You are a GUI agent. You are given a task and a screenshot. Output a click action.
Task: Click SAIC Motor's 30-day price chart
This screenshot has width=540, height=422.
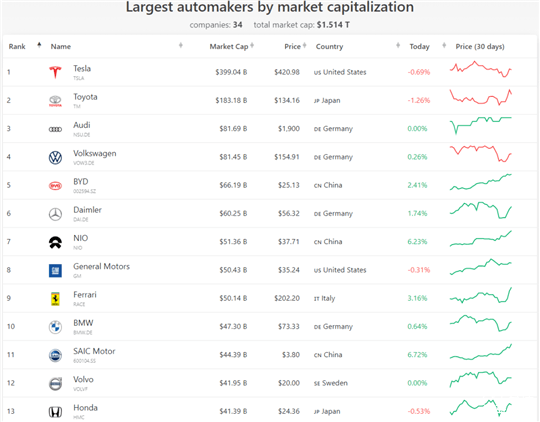tap(481, 352)
